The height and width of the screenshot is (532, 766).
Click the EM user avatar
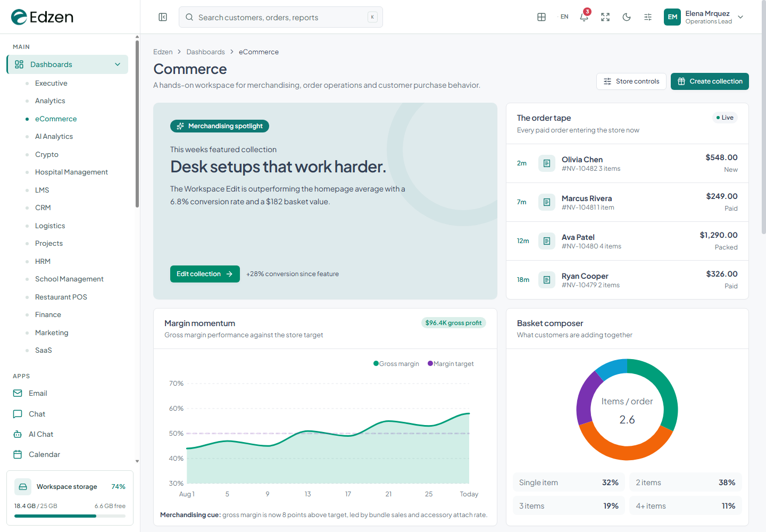click(x=672, y=17)
